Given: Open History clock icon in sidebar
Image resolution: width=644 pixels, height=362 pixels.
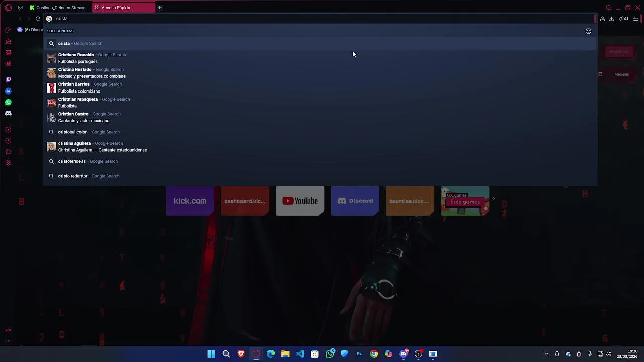Looking at the screenshot, I should [x=8, y=141].
